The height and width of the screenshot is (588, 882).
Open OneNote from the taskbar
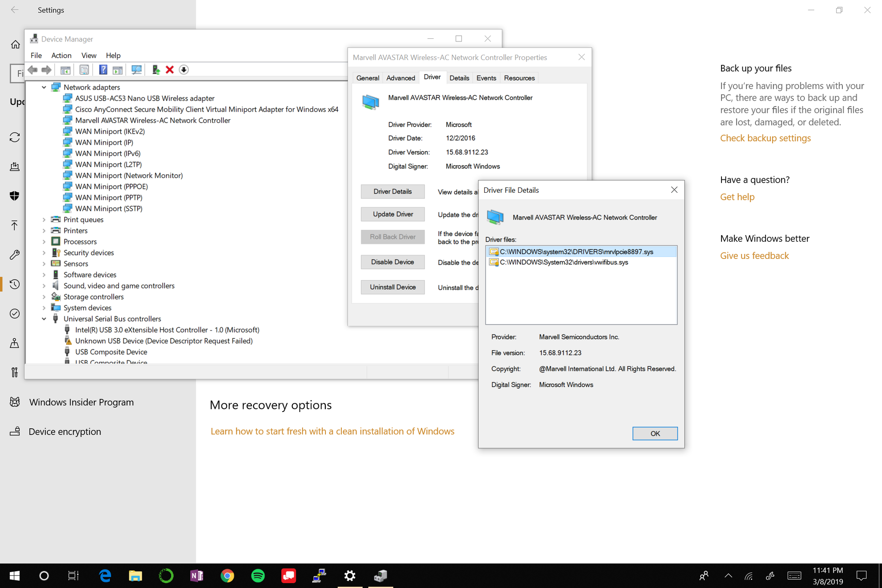coord(197,576)
